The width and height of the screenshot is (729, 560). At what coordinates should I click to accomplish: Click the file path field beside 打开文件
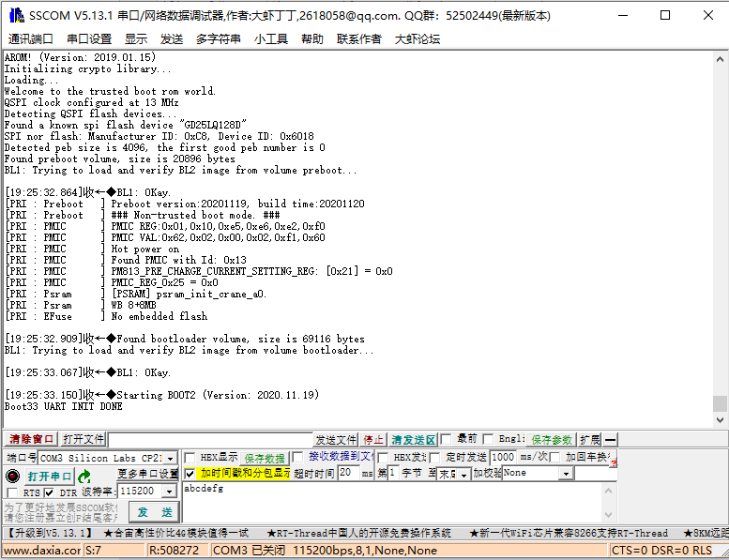pyautogui.click(x=210, y=440)
